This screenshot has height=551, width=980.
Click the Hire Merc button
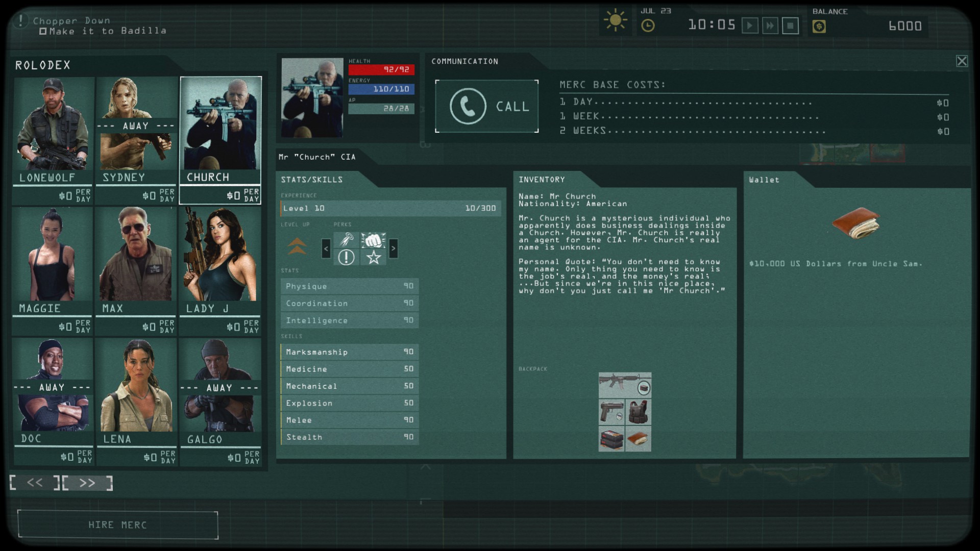[x=118, y=524]
